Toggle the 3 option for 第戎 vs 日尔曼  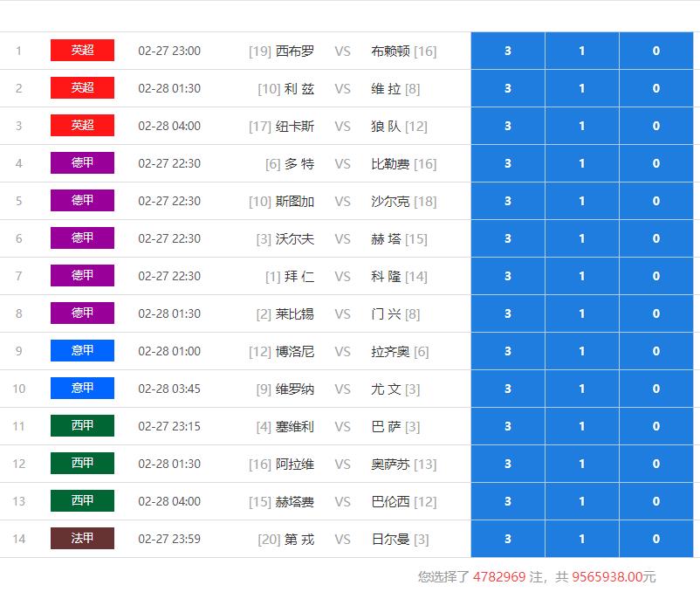[508, 539]
